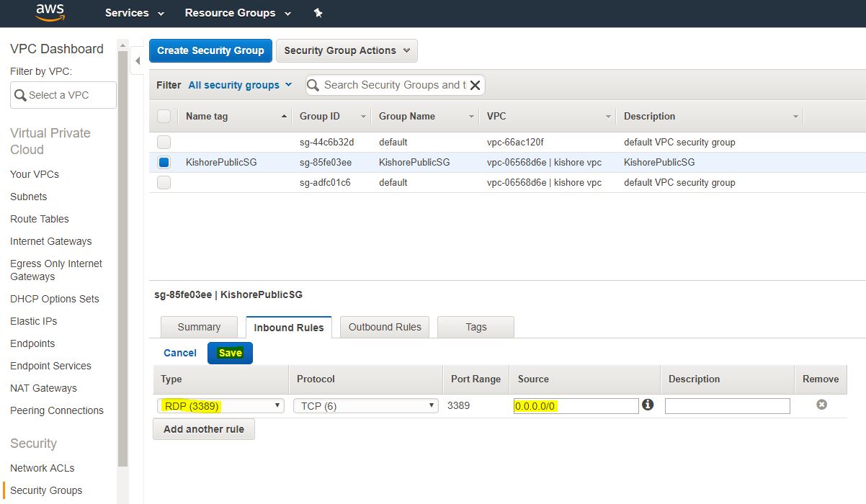Select checkbox for sg-44c6b32d default group
This screenshot has height=504, width=866.
pyautogui.click(x=164, y=142)
